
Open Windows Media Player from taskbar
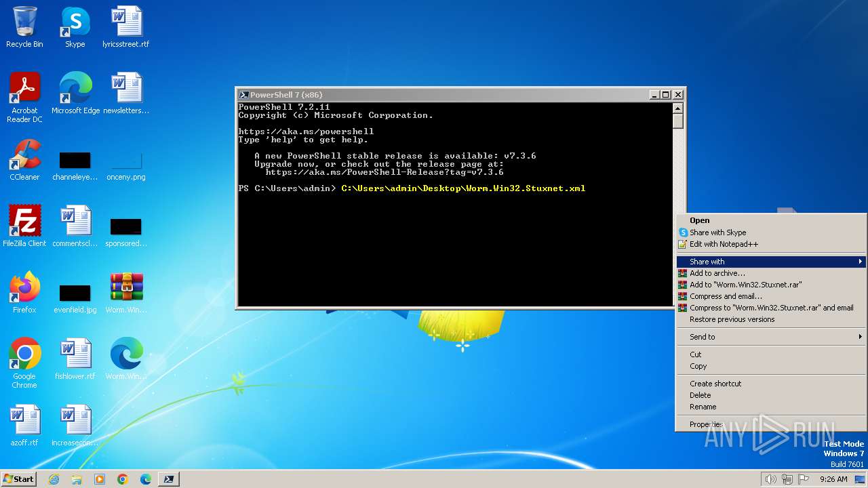100,479
